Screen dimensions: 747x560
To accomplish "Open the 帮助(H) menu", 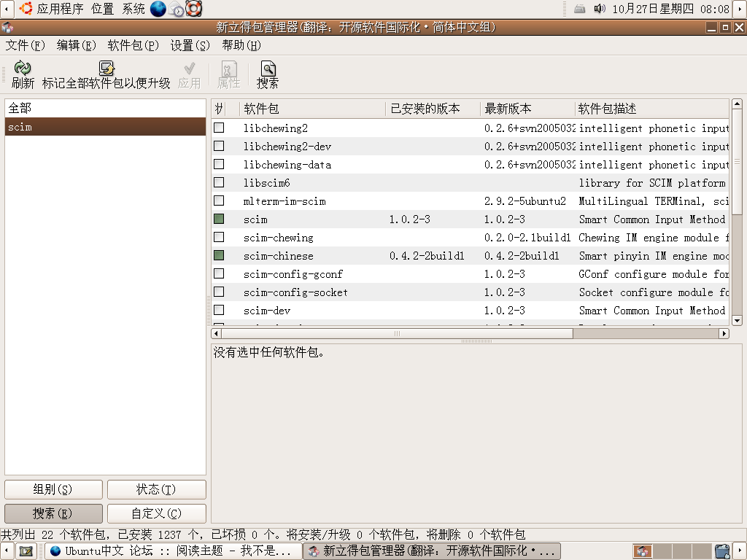I will (x=241, y=45).
